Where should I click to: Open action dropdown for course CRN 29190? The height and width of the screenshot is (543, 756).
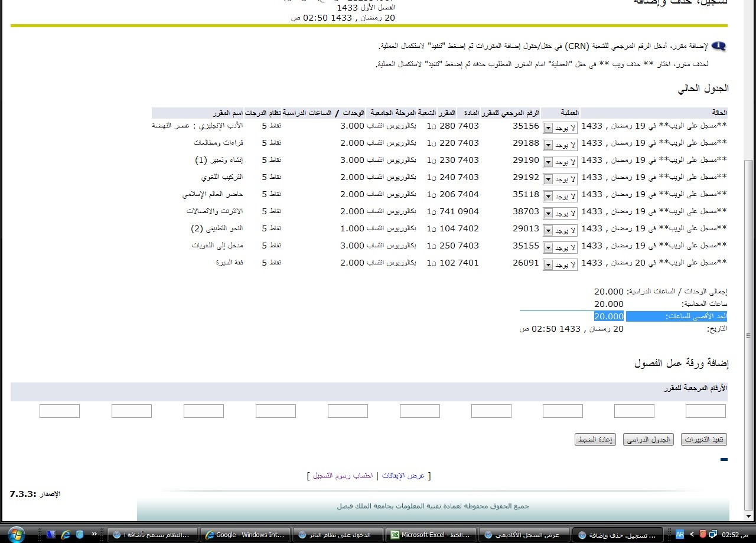[x=559, y=162]
